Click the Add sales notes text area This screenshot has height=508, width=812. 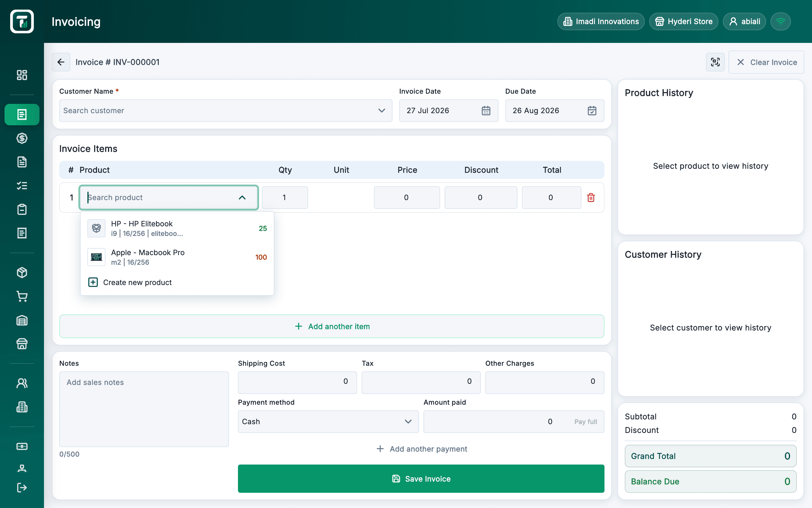click(x=144, y=409)
